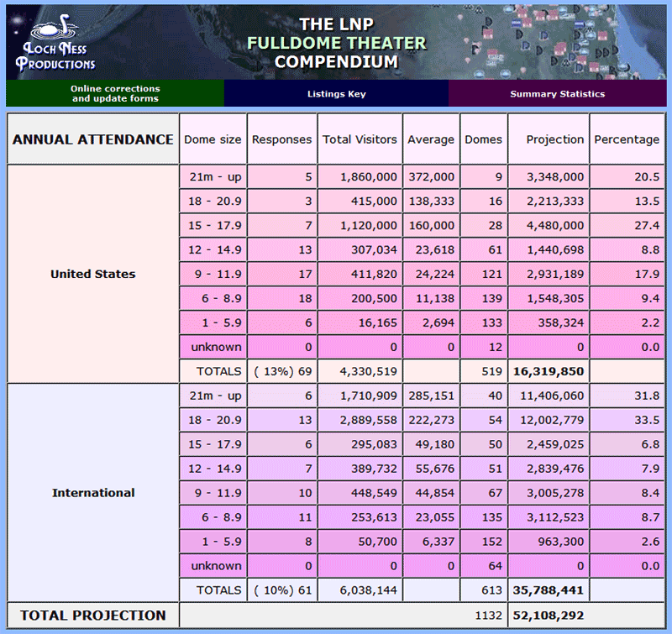Select the 3,112,523 projection cell
The width and height of the screenshot is (672, 634).
pyautogui.click(x=549, y=517)
